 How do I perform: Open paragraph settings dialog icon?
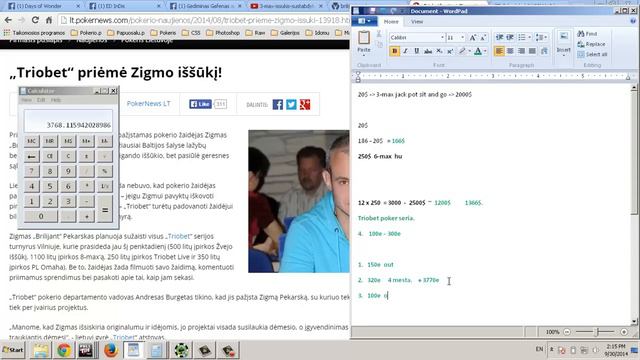click(x=544, y=51)
